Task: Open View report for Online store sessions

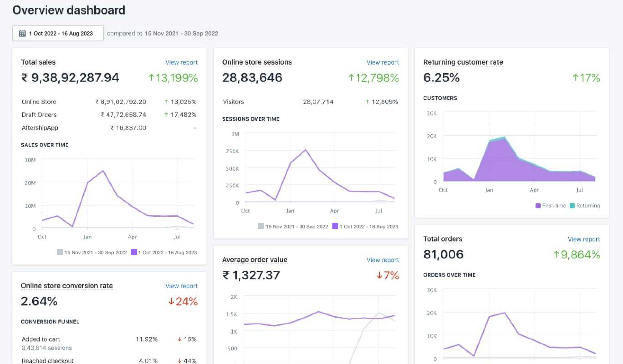Action: [382, 62]
